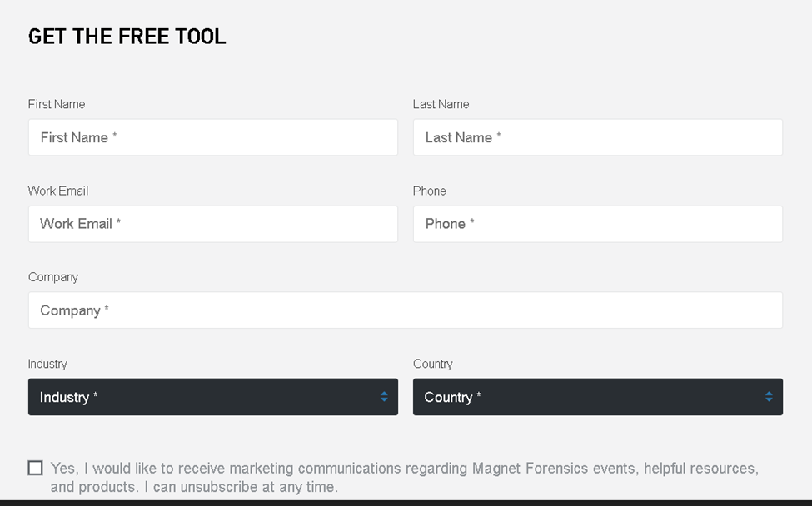Click the Country label above the dropdown

[x=432, y=364]
